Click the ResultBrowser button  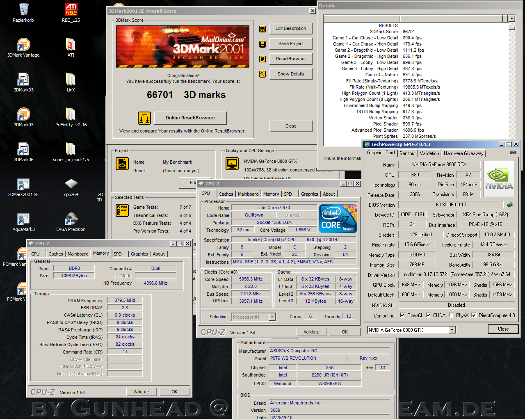click(x=291, y=59)
